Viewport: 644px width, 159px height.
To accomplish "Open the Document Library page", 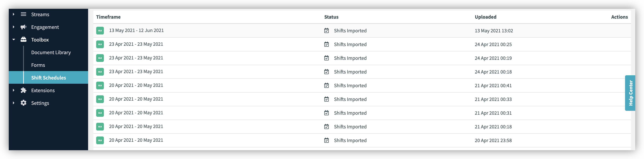I will (51, 52).
